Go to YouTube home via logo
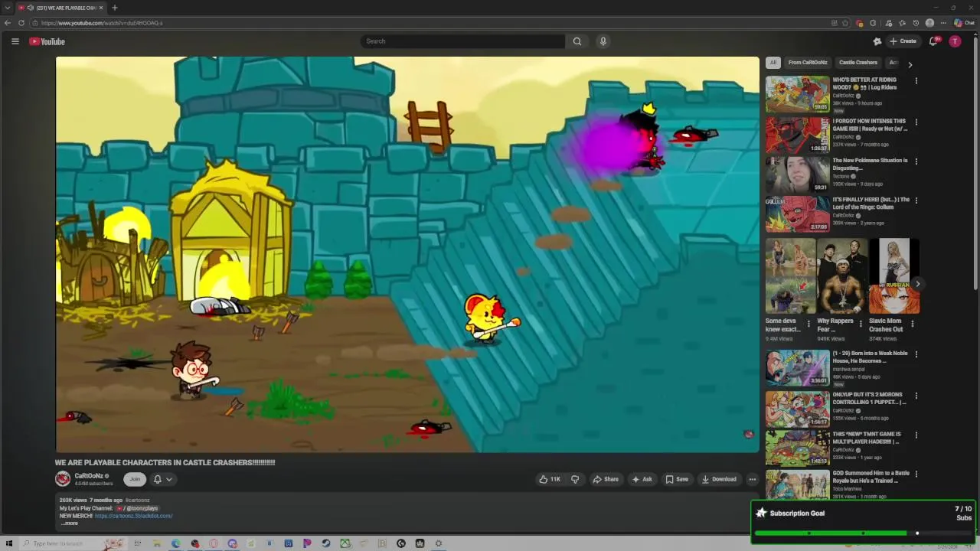 (x=47, y=41)
